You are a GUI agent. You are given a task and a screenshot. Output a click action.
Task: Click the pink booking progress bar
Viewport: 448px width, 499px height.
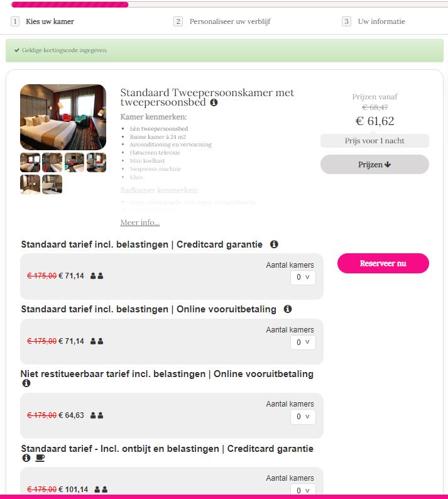(70, 4)
